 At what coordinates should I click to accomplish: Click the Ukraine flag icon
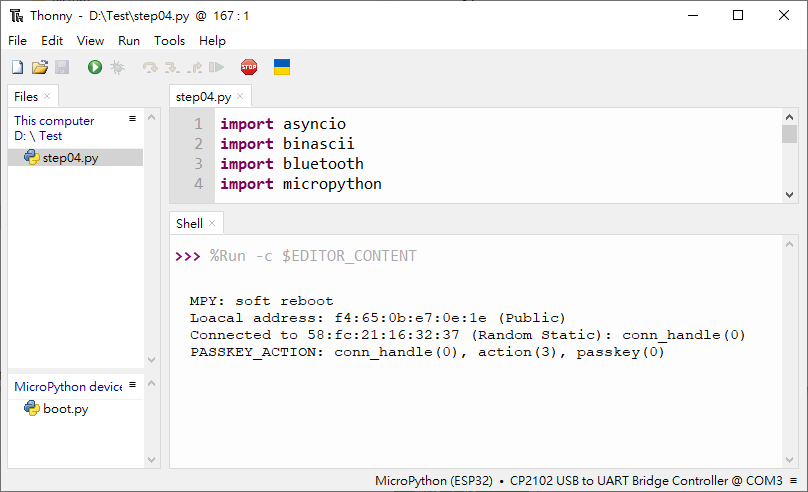(282, 67)
